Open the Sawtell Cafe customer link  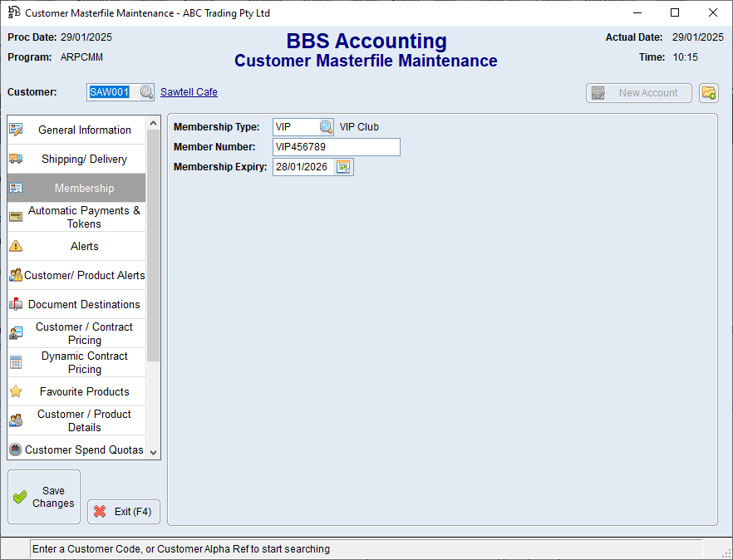[189, 92]
